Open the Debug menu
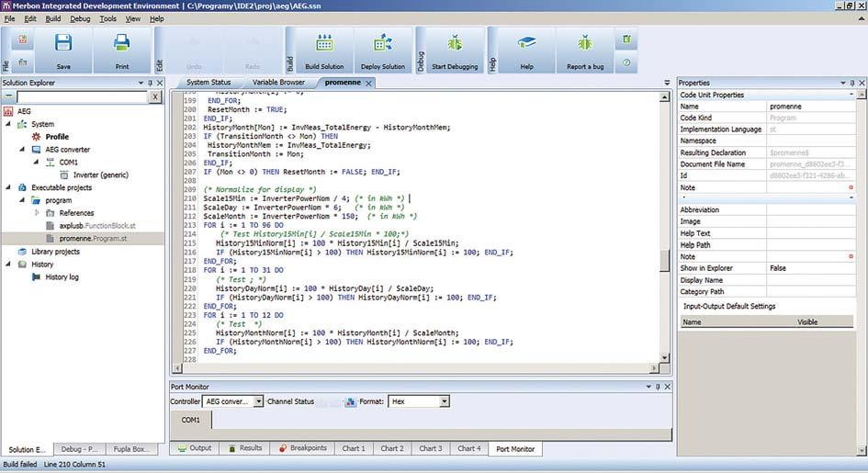 tap(80, 18)
